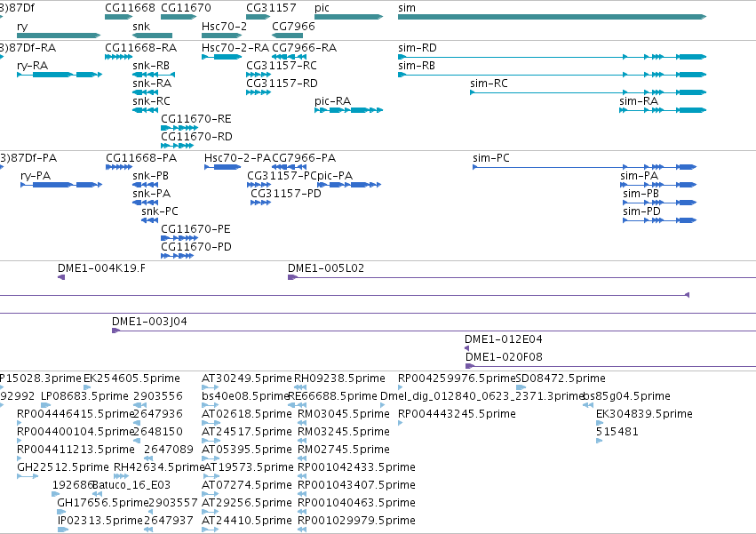Select transcript CG31157-RD

pyautogui.click(x=259, y=92)
